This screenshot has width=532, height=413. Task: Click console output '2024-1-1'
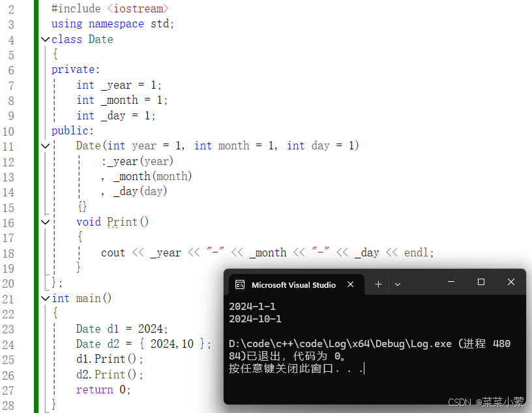pyautogui.click(x=252, y=307)
